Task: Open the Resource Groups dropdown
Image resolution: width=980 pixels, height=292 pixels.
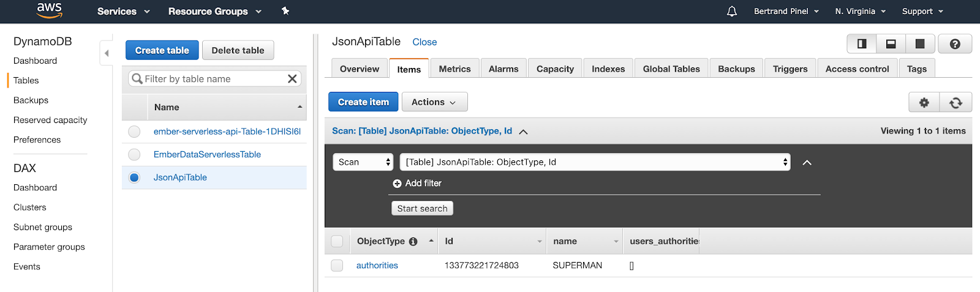Action: tap(215, 12)
